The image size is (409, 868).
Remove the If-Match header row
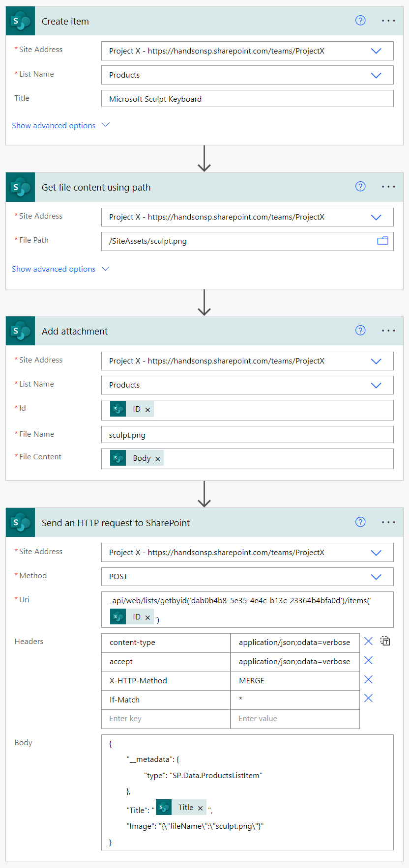tap(368, 699)
